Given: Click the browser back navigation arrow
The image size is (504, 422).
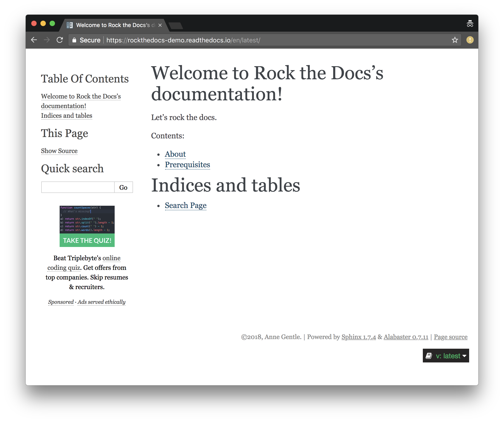Looking at the screenshot, I should [x=33, y=40].
